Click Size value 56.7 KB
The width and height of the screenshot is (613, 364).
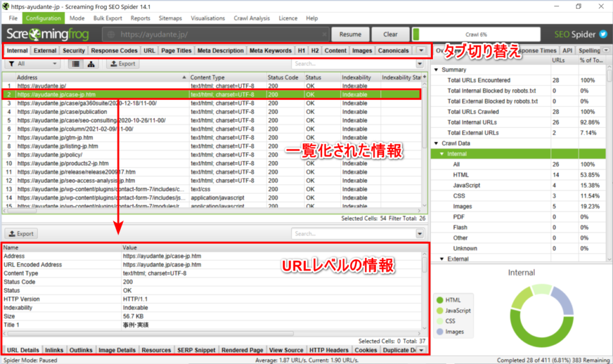click(133, 316)
